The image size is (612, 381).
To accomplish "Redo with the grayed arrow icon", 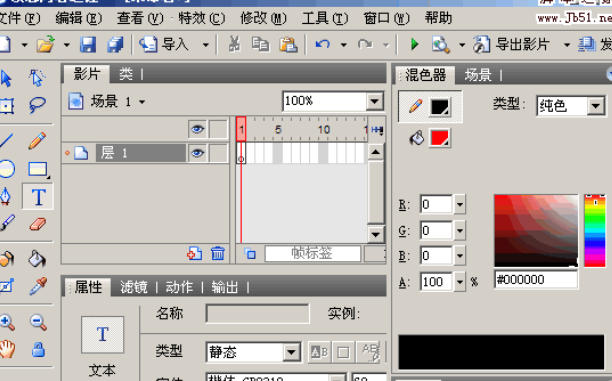I will (x=365, y=45).
